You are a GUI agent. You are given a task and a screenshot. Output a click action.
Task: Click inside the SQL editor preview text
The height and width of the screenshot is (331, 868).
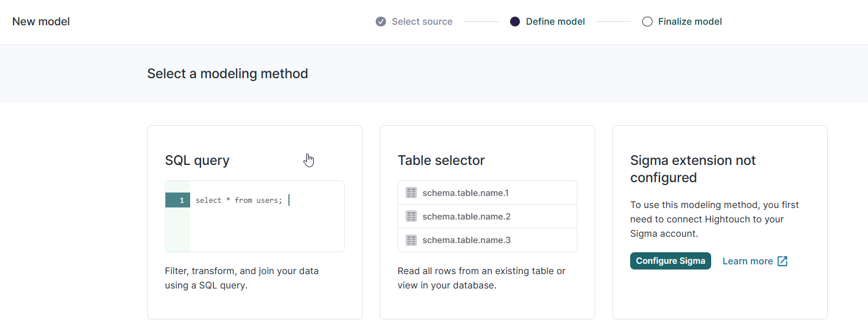[x=239, y=201]
